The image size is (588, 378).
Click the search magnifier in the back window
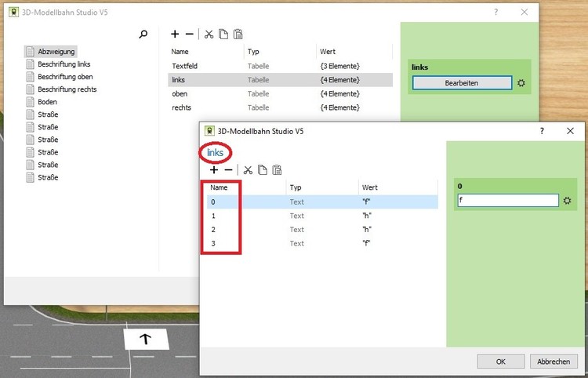point(143,35)
